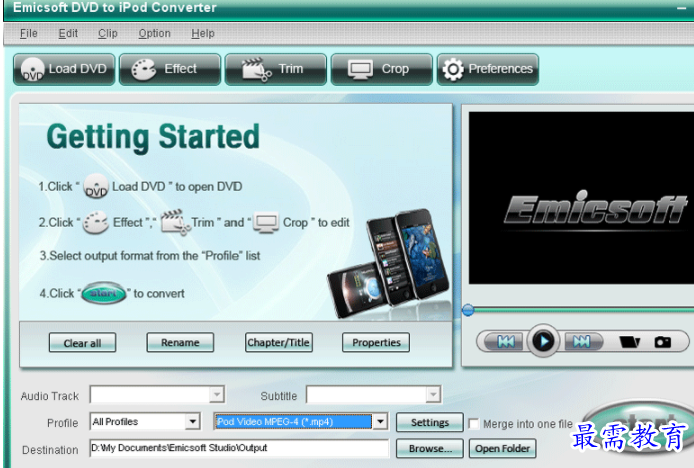
Task: Take a snapshot with camera icon
Action: click(x=663, y=342)
